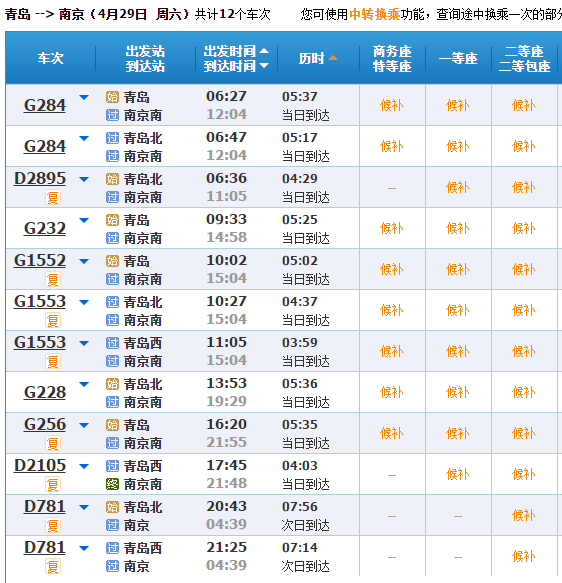The width and height of the screenshot is (562, 583).
Task: Open the 中转换乘 transfer link
Action: pyautogui.click(x=374, y=14)
